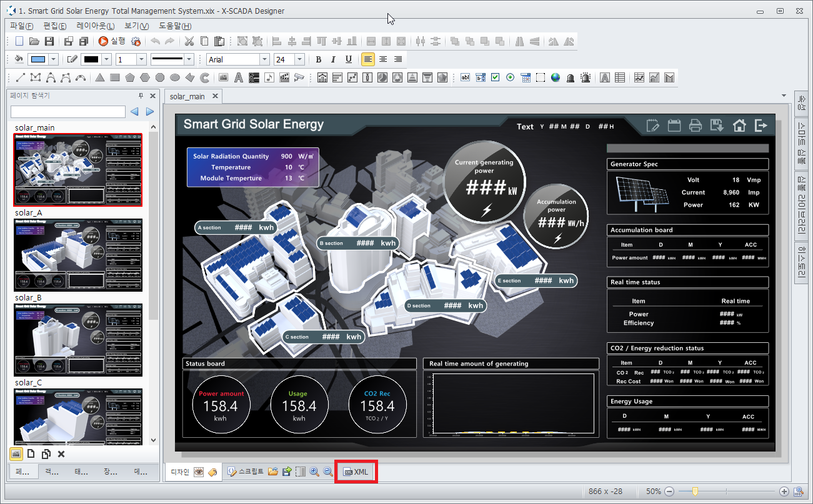
Task: Insert a bar chart object
Action: [337, 77]
